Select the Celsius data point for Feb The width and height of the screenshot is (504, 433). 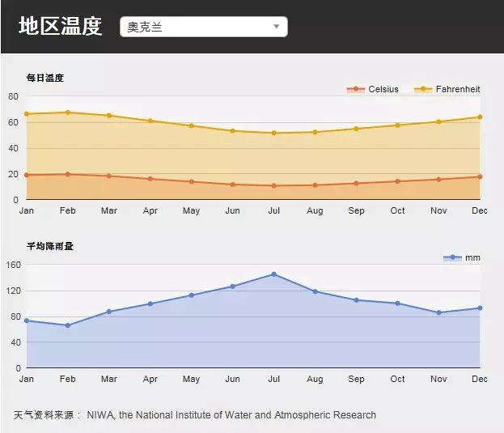(x=68, y=174)
